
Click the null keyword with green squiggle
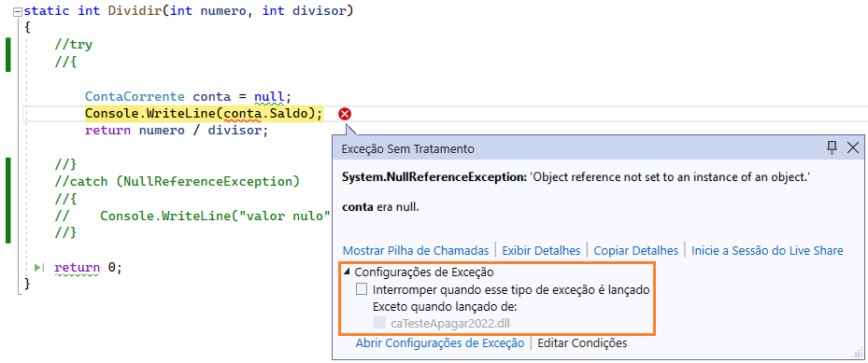pyautogui.click(x=269, y=96)
